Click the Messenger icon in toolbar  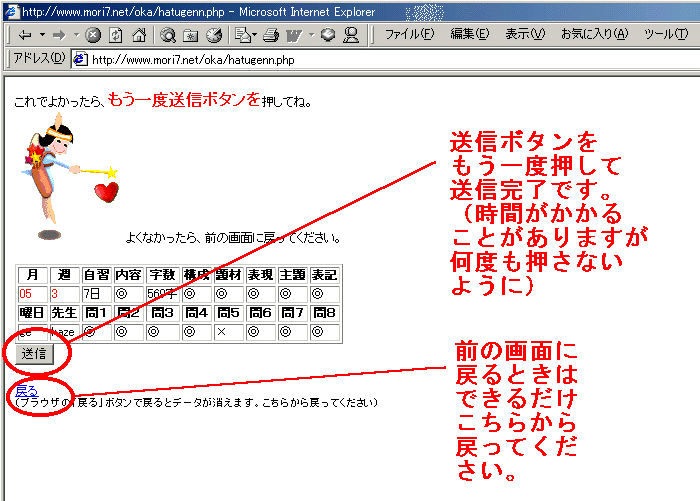[350, 34]
